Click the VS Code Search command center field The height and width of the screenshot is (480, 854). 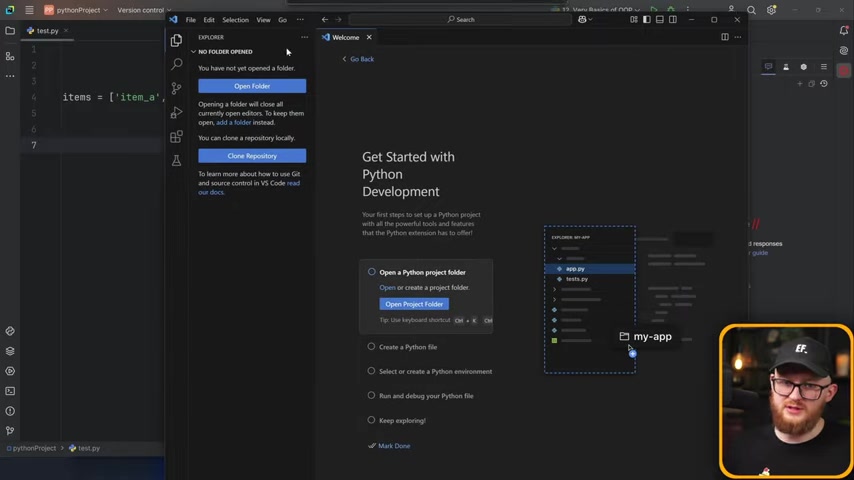tap(461, 20)
